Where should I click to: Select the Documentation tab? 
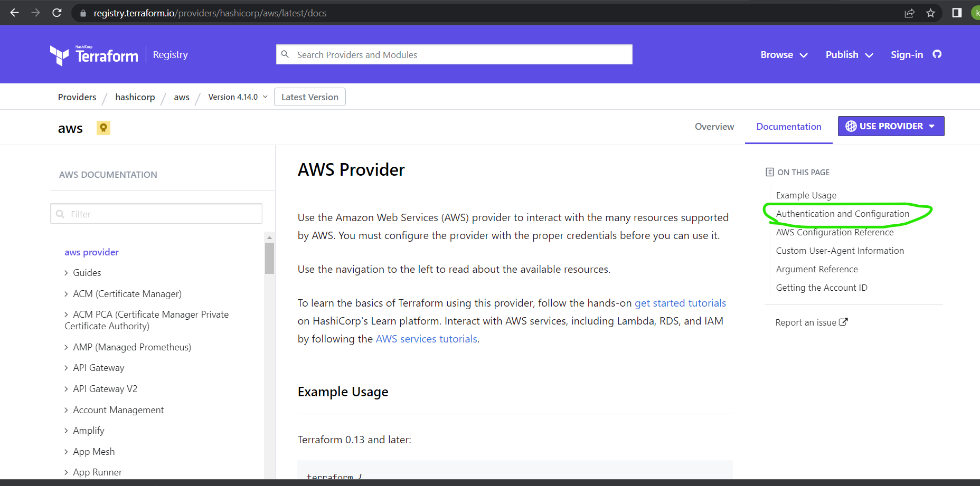(788, 127)
